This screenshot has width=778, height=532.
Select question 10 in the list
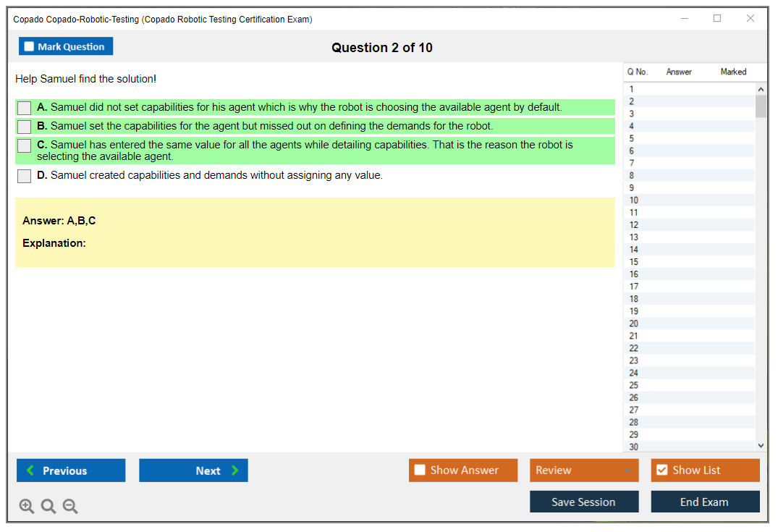[x=634, y=200]
